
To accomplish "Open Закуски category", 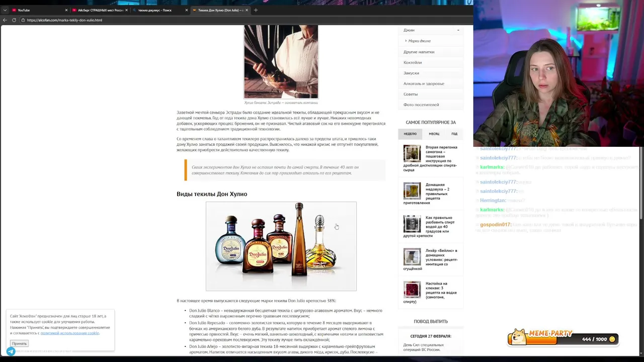I will pos(411,73).
